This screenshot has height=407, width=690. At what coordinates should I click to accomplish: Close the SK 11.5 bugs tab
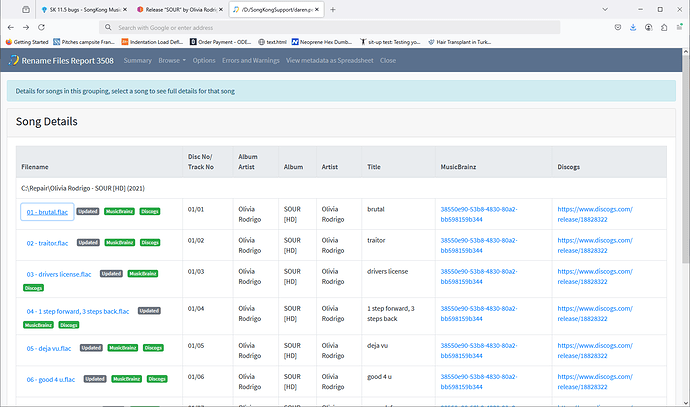(125, 9)
